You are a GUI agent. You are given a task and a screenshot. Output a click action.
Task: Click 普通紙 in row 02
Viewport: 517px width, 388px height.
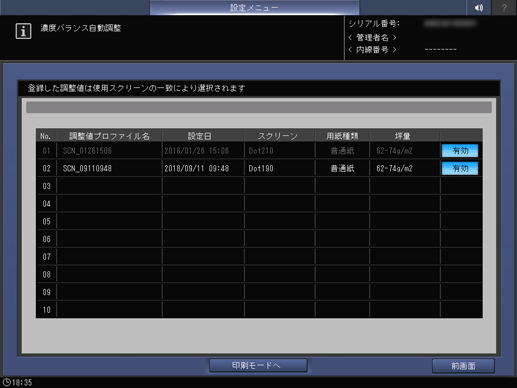point(342,169)
